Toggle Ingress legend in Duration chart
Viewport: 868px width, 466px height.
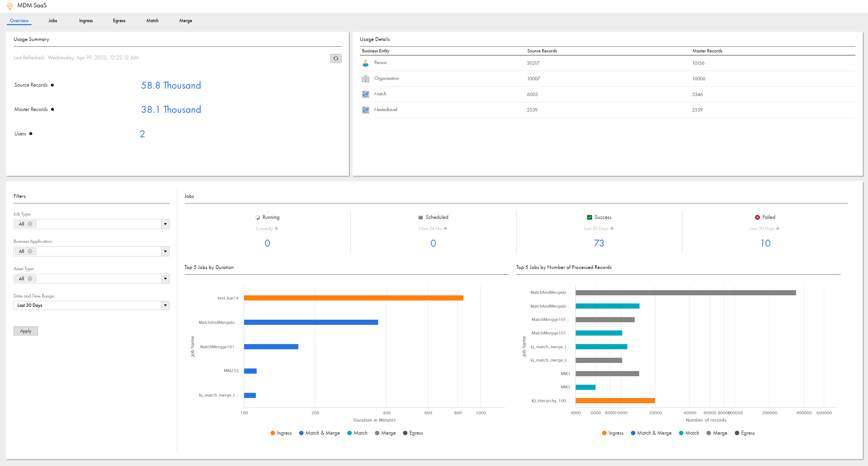pyautogui.click(x=281, y=433)
